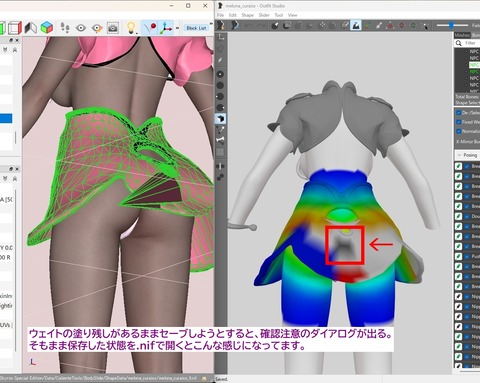Open the File menu in Outfit Studio
The image size is (480, 383).
tap(221, 15)
